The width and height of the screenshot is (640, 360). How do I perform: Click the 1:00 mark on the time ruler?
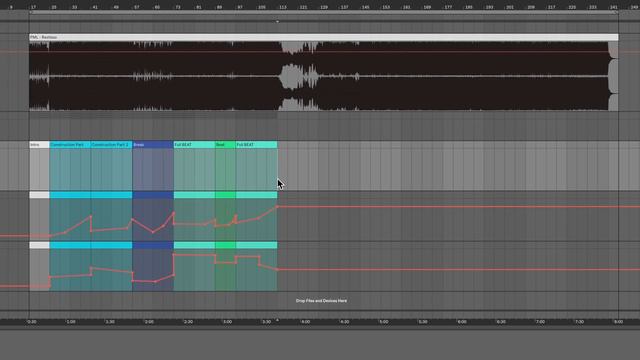tap(71, 322)
